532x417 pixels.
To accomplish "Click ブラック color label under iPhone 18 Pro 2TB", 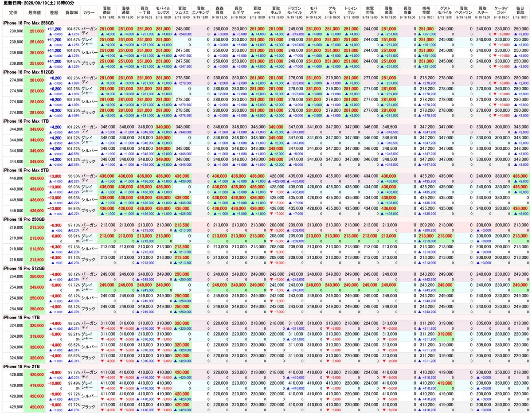I will 88,408.
